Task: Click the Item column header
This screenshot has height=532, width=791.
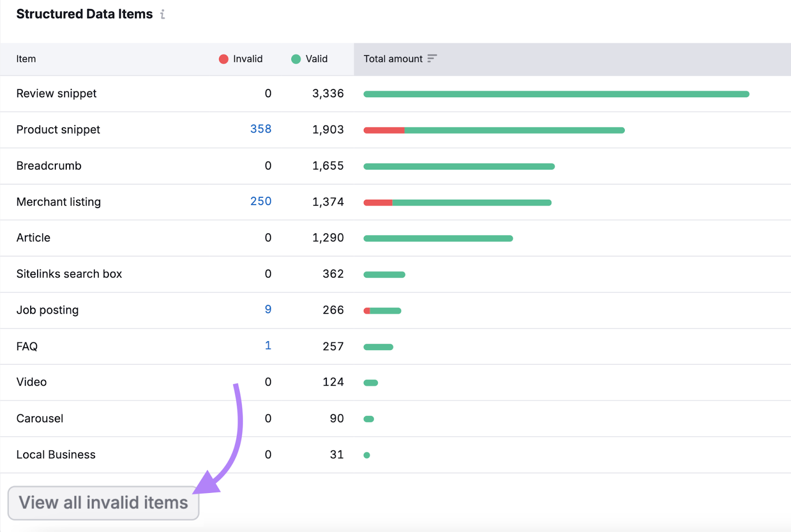Action: pyautogui.click(x=26, y=59)
